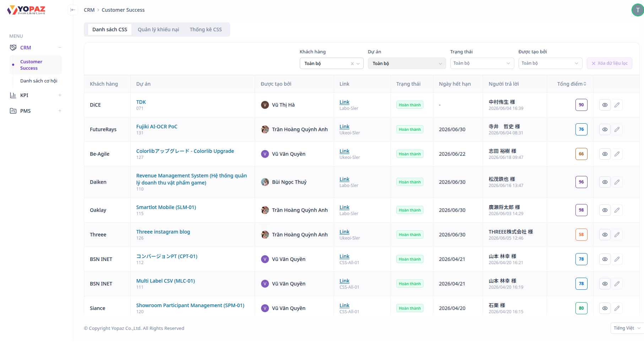
Task: Edit the CPT-01 row with pencil icon
Action: [x=617, y=259]
